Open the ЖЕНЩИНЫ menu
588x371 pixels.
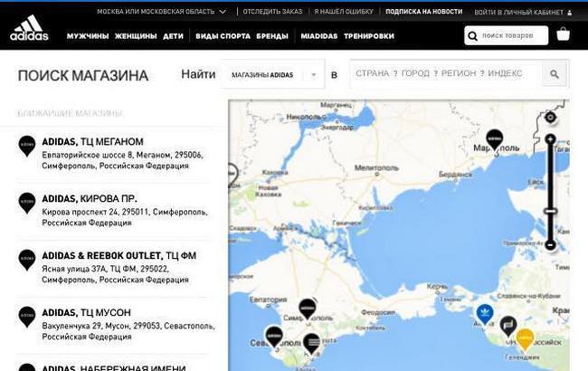(136, 36)
